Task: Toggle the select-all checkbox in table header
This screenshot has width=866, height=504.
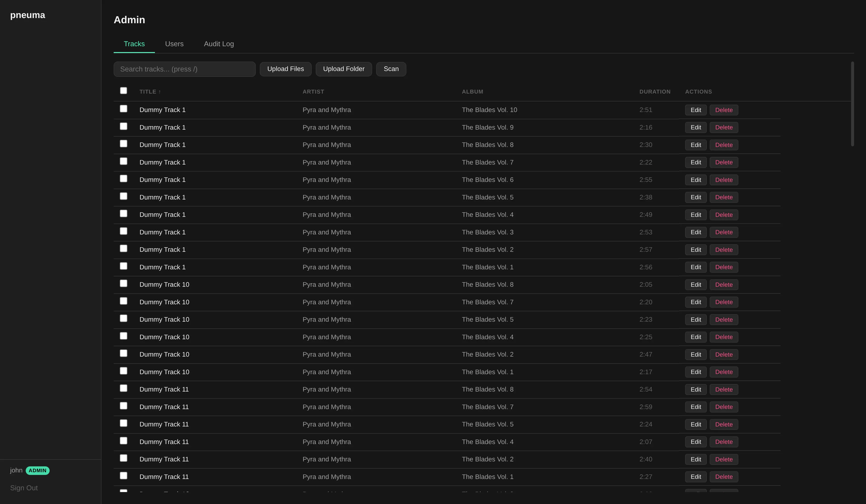Action: [123, 91]
